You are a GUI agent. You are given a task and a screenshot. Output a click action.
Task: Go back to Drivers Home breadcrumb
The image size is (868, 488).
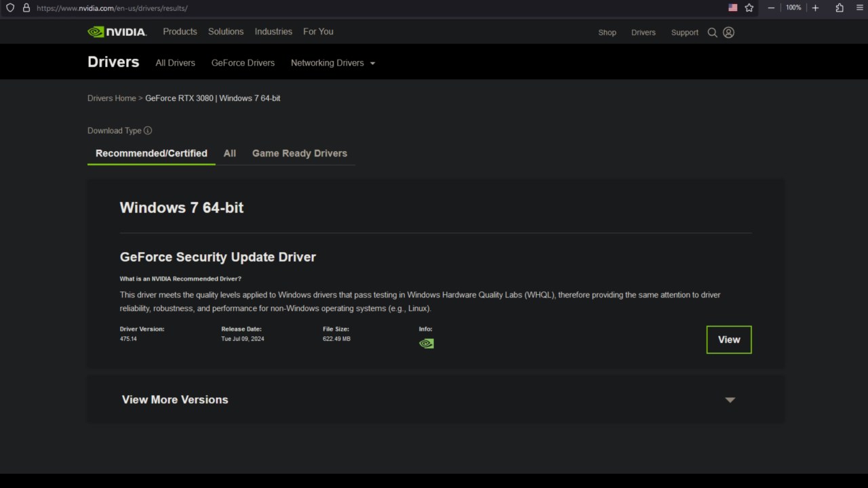coord(112,98)
